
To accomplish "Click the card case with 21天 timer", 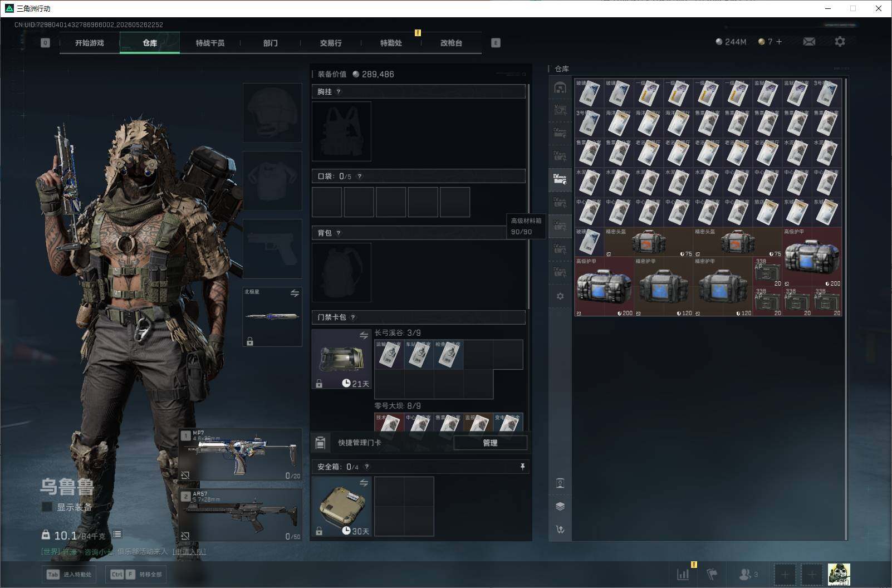I will (x=341, y=359).
